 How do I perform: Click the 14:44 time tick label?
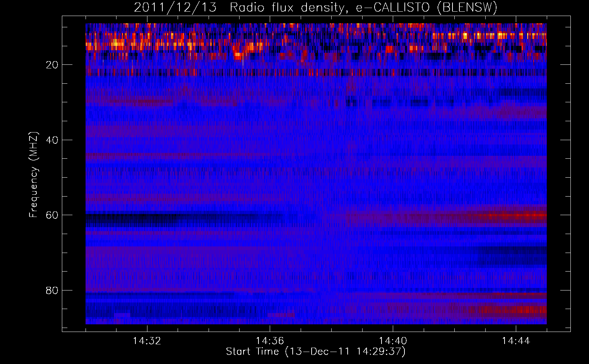click(x=516, y=341)
